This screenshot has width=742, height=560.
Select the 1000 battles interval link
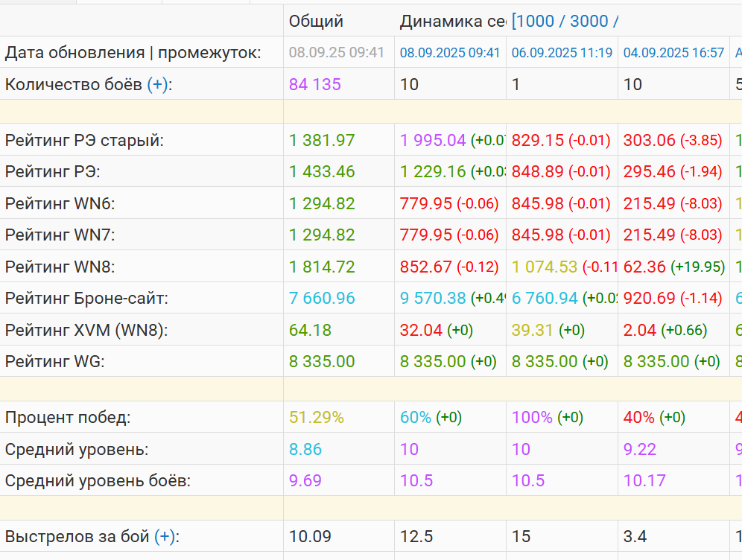click(536, 21)
